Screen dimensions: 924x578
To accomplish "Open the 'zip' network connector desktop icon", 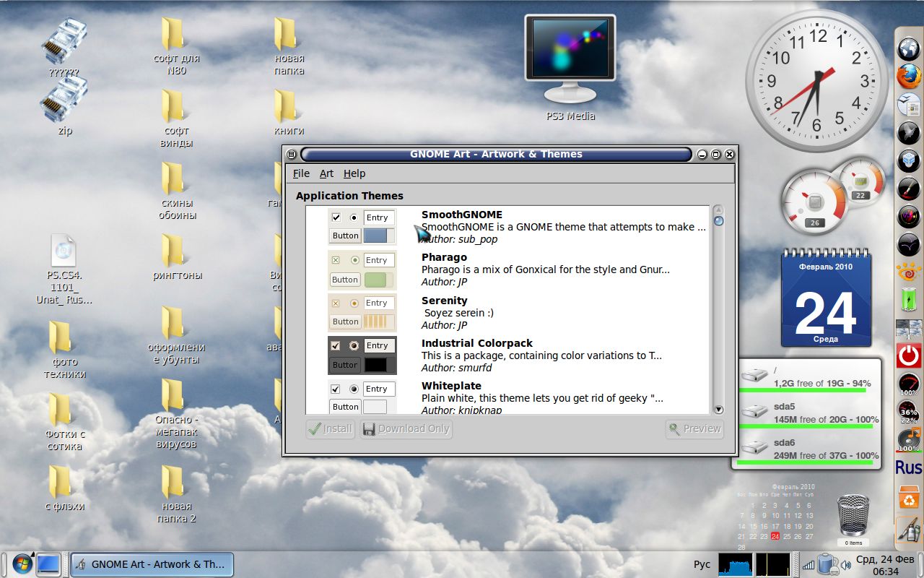I will [x=64, y=105].
